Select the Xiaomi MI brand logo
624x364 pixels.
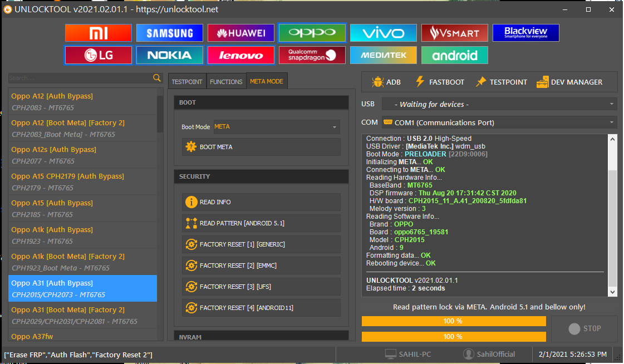click(99, 33)
